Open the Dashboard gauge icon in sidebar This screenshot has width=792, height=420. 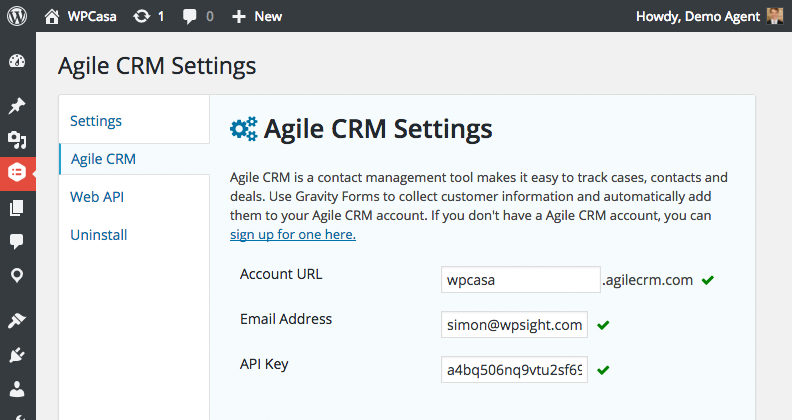pyautogui.click(x=17, y=61)
